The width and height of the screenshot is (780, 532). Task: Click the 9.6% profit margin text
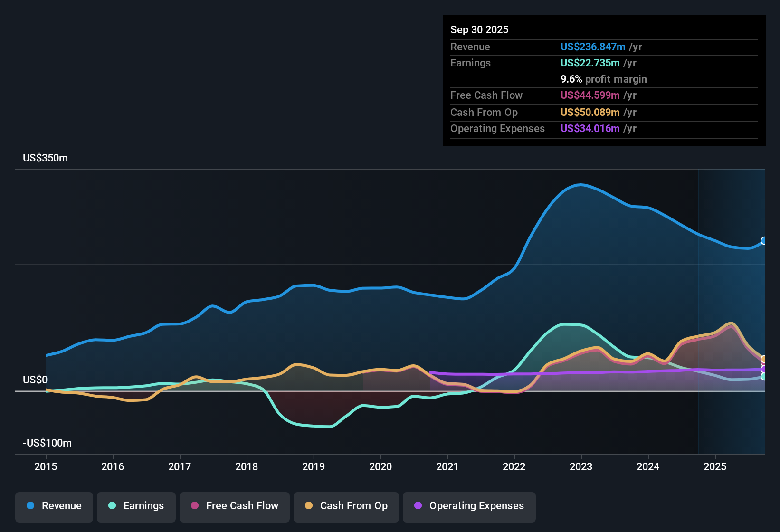click(x=603, y=79)
